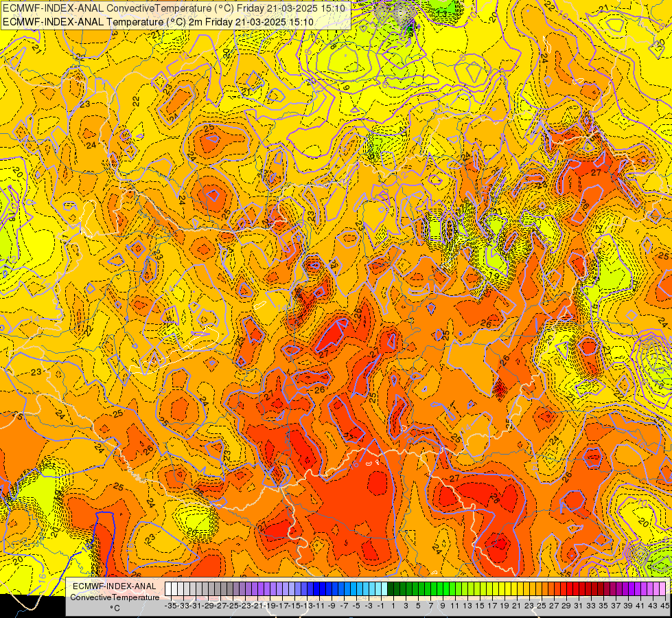Click the °C unit label in the legend

point(115,608)
